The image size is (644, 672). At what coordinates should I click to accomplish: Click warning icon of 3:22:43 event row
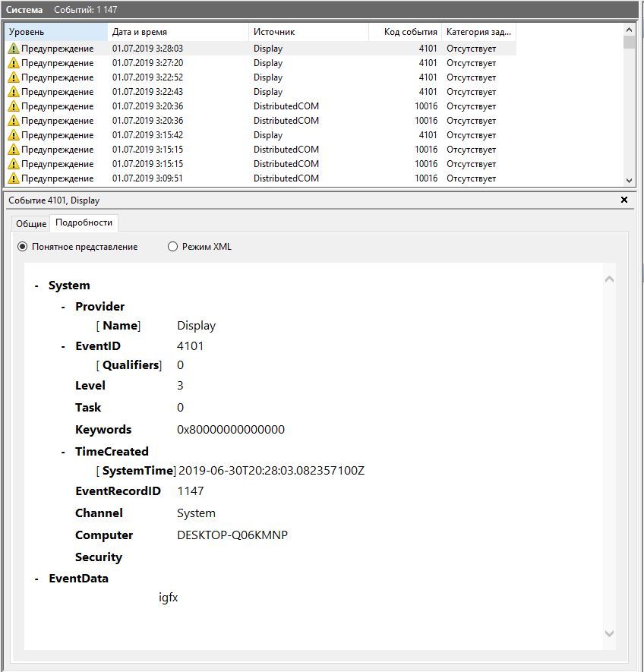coord(14,92)
